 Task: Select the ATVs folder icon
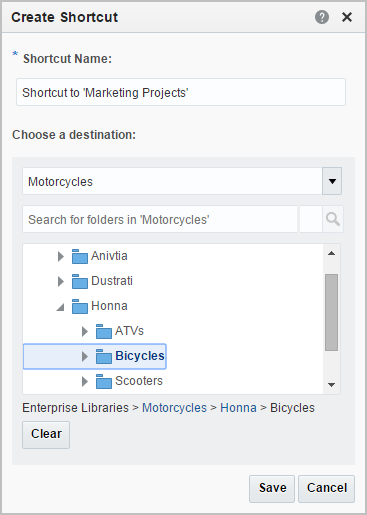click(x=104, y=331)
